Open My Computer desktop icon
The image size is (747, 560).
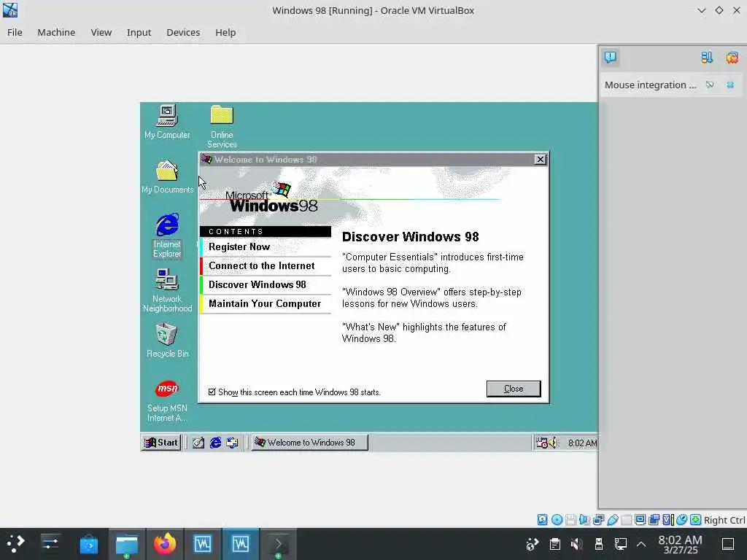(167, 122)
